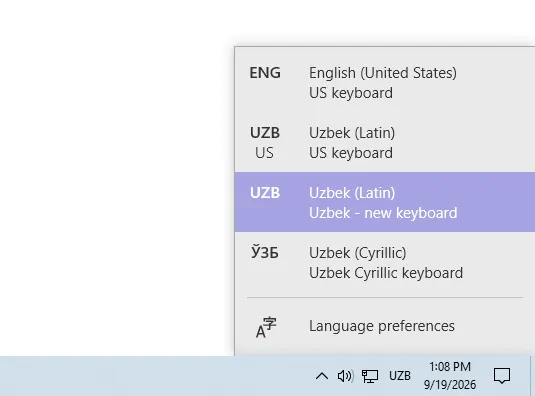The image size is (535, 396).
Task: Select Uzbek (Cyrillic) keyboard layout
Action: 385,263
